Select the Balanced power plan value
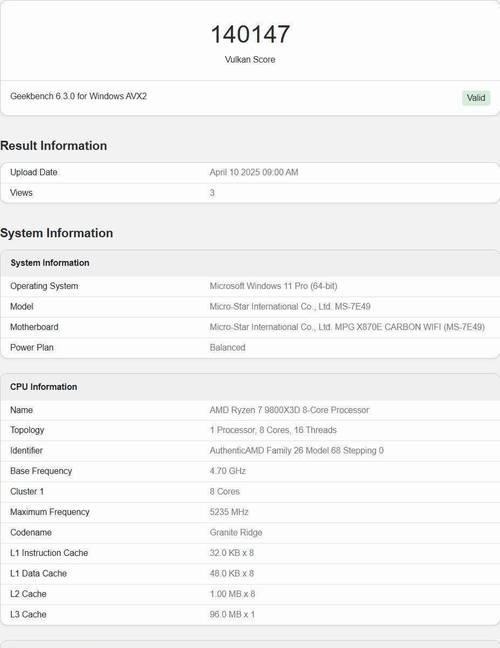Screen dimensions: 500x648 click(x=227, y=348)
